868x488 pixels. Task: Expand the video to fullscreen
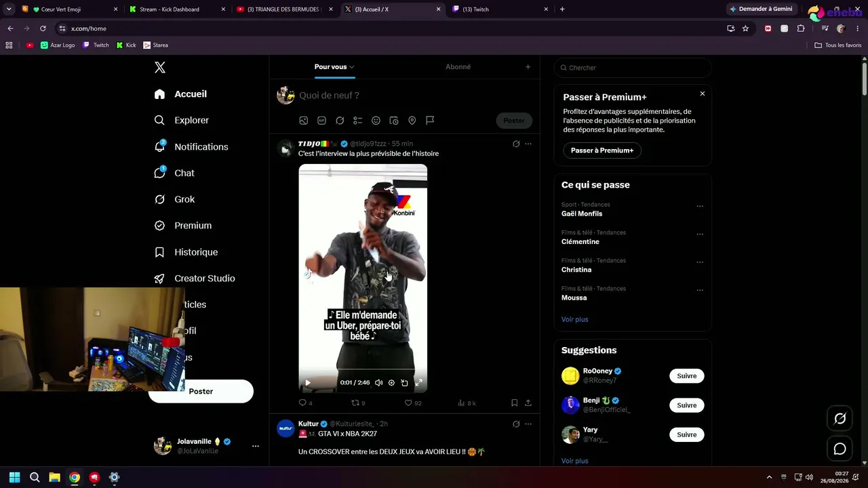418,383
